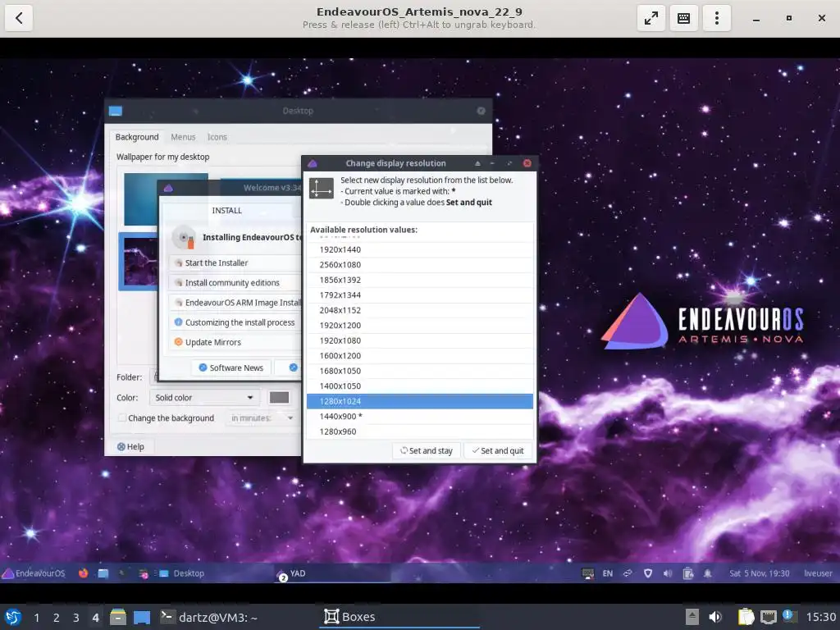Screen dimensions: 840x630
Task: Click the shade-up arrow on resolution dialog titlebar
Action: [x=477, y=163]
